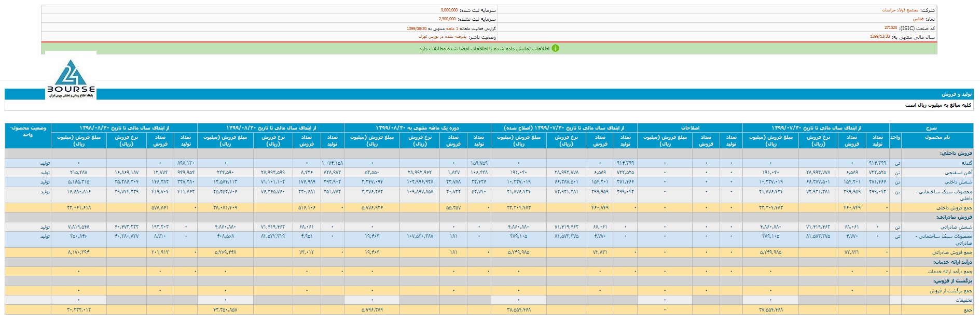Click the monthly production value ۱۵۹,۷۵۹
This screenshot has height=325, width=980.
pos(479,163)
